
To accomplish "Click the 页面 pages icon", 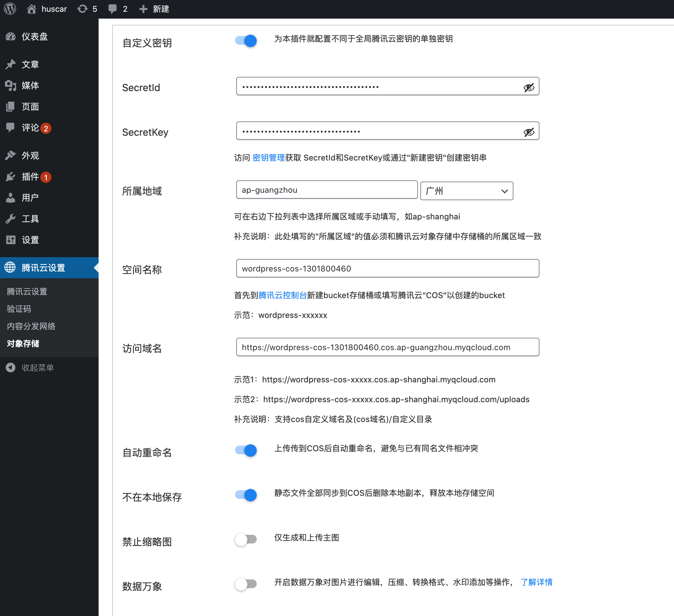I will (11, 107).
